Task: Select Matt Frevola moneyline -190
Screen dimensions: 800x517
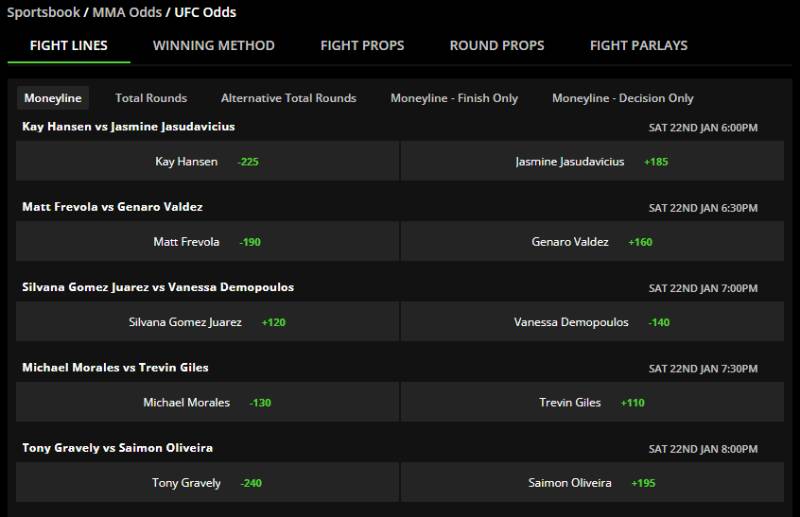Action: point(207,241)
